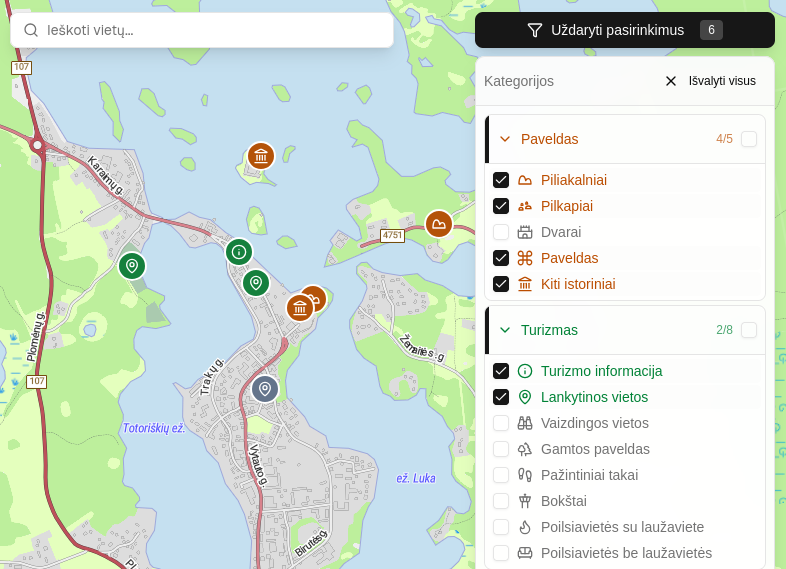Click the museum marker on the island
Viewport: 786px width, 569px height.
(261, 156)
